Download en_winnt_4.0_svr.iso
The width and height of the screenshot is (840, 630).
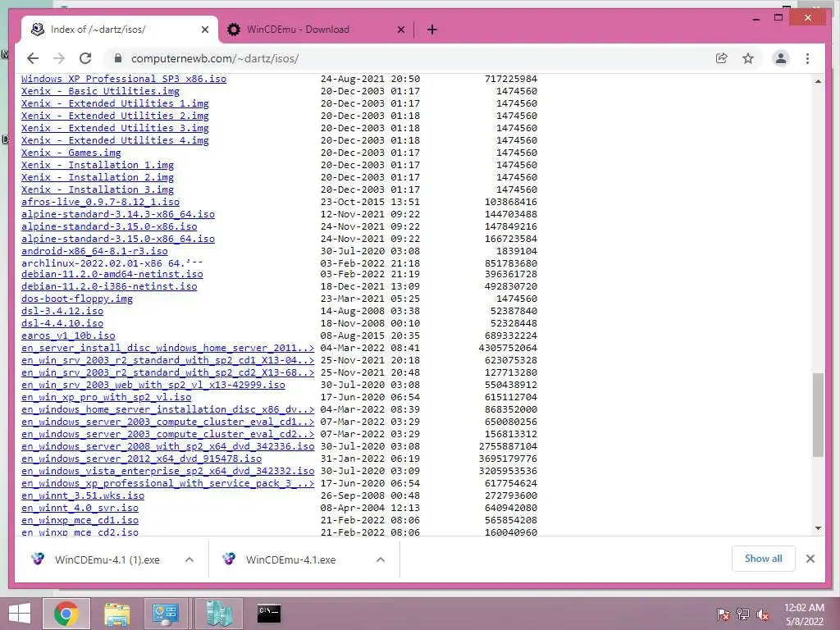pos(80,509)
